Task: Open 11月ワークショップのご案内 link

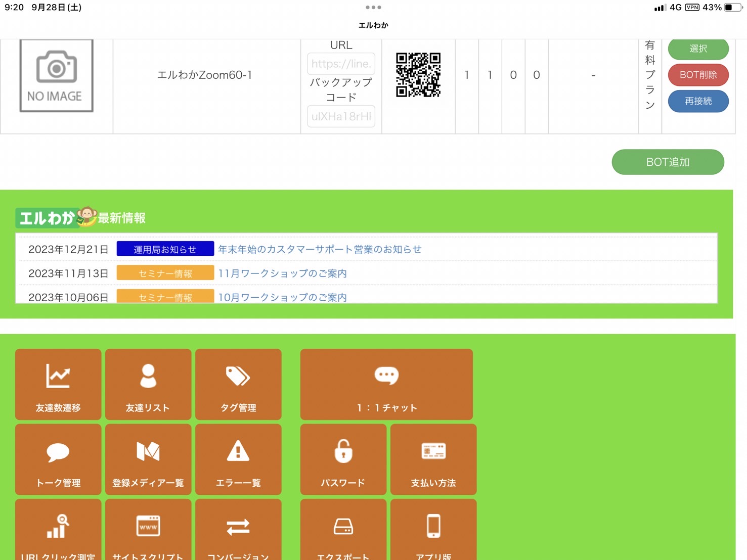Action: click(282, 273)
